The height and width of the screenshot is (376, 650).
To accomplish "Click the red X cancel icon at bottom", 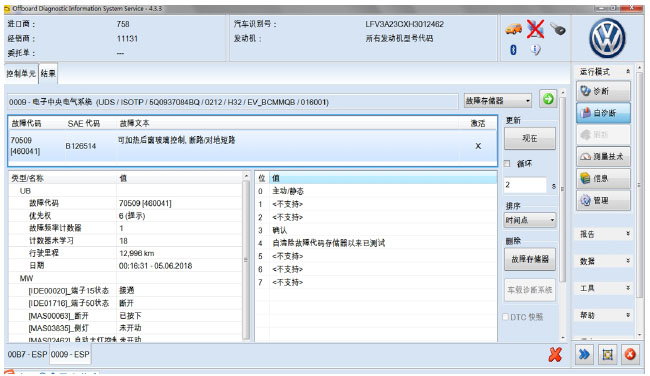I will coord(555,354).
